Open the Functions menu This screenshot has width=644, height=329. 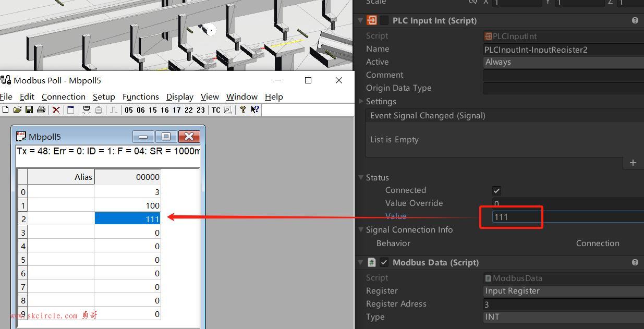(141, 96)
